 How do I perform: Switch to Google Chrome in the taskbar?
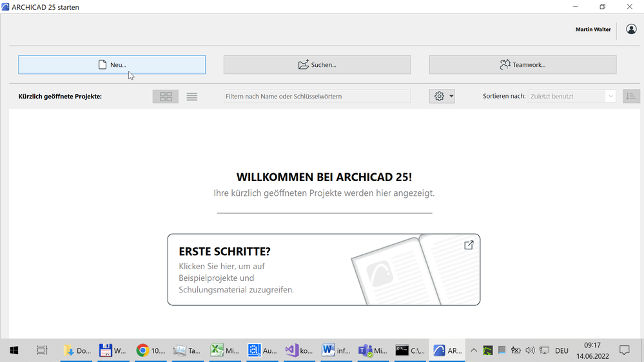pos(150,350)
